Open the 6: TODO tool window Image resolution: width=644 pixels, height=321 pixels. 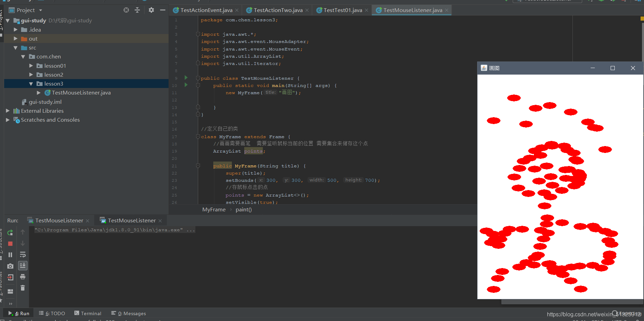52,313
